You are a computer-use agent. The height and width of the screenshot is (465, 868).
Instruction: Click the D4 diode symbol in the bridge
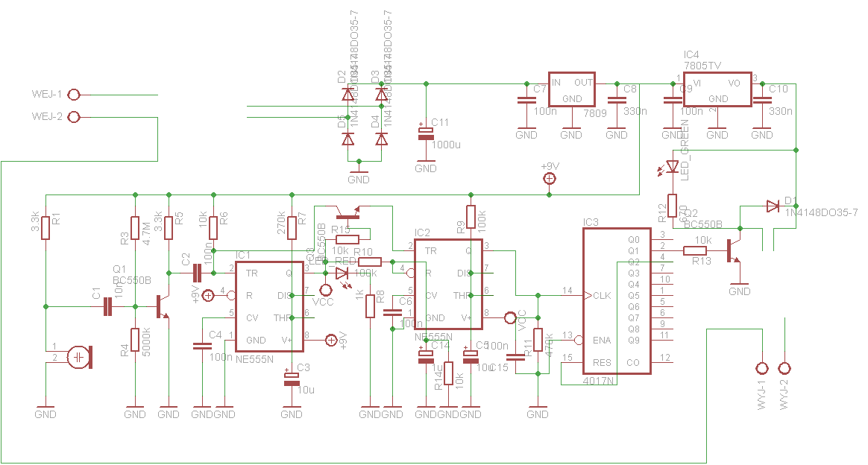pos(381,139)
